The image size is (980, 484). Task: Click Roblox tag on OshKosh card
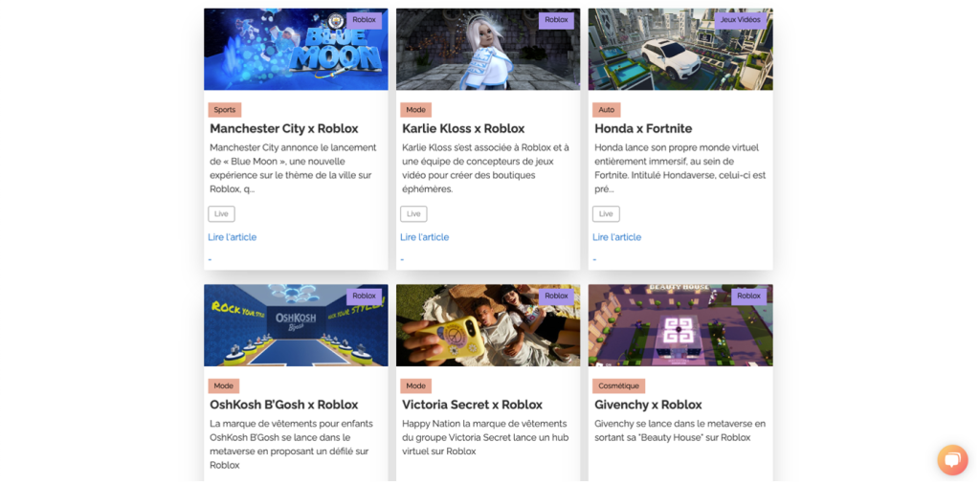364,296
